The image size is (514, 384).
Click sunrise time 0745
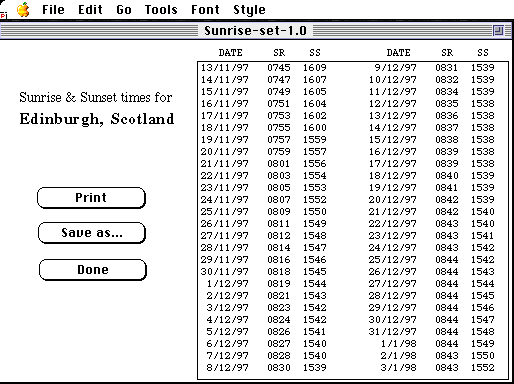[x=279, y=68]
